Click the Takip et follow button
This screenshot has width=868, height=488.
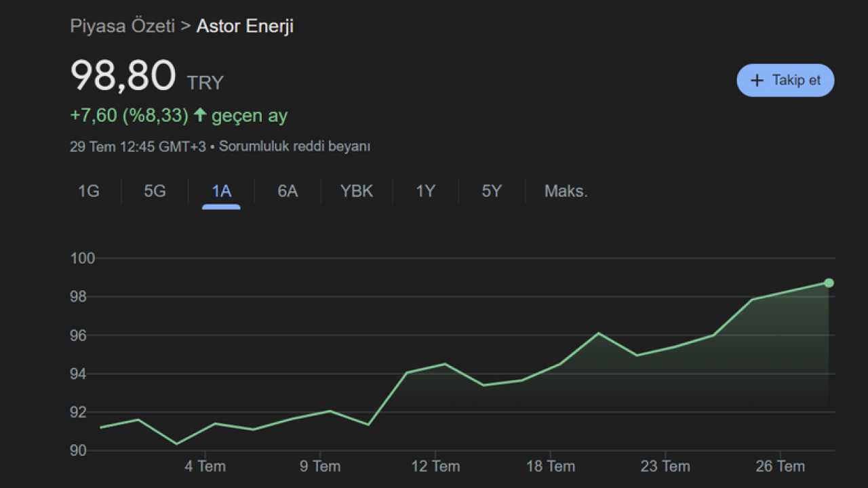pos(785,80)
